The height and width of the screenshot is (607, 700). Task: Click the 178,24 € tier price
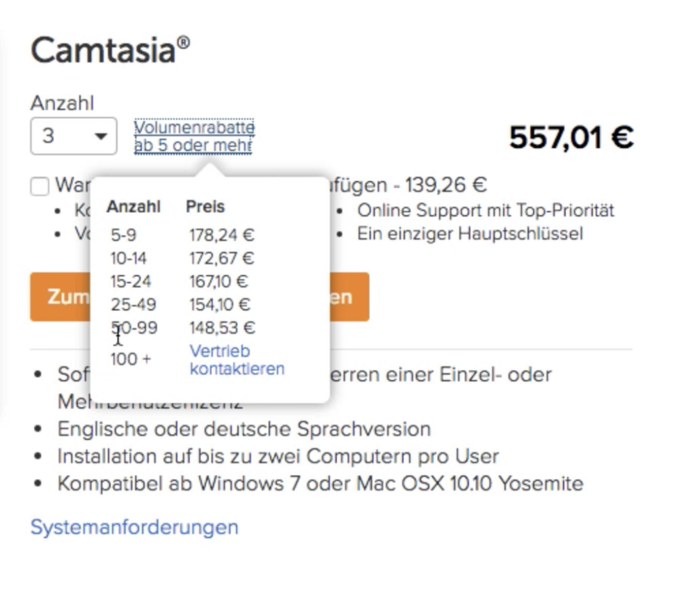coord(222,235)
